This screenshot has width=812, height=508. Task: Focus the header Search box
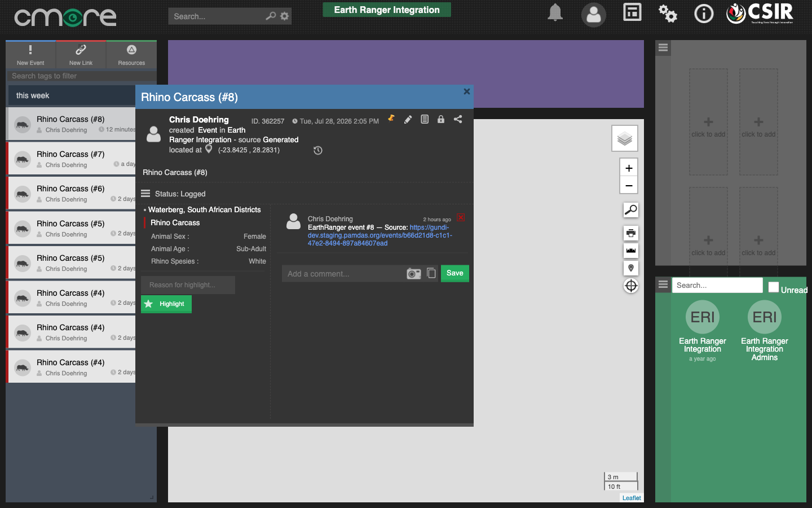pos(217,16)
